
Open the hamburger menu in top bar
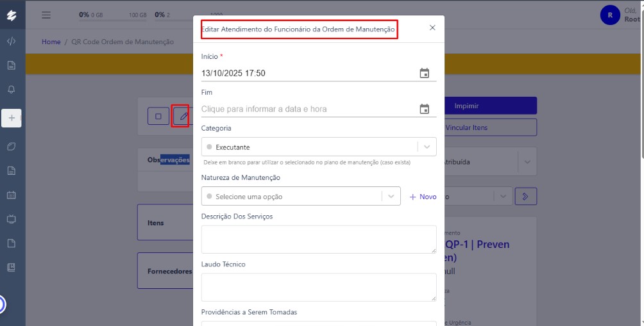(46, 15)
